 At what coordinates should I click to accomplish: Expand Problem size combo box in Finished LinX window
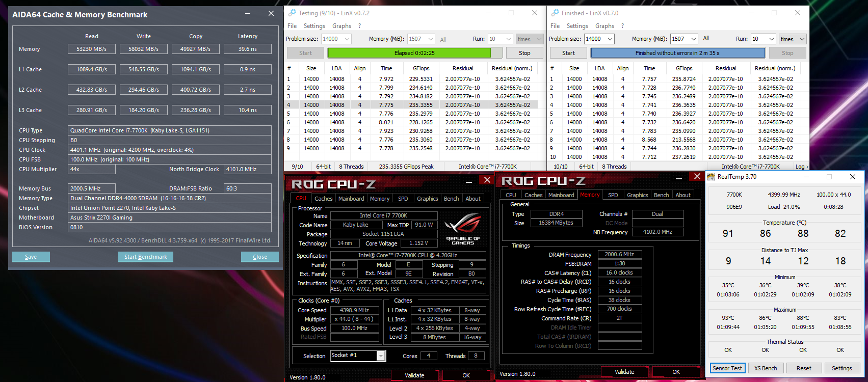pyautogui.click(x=610, y=39)
